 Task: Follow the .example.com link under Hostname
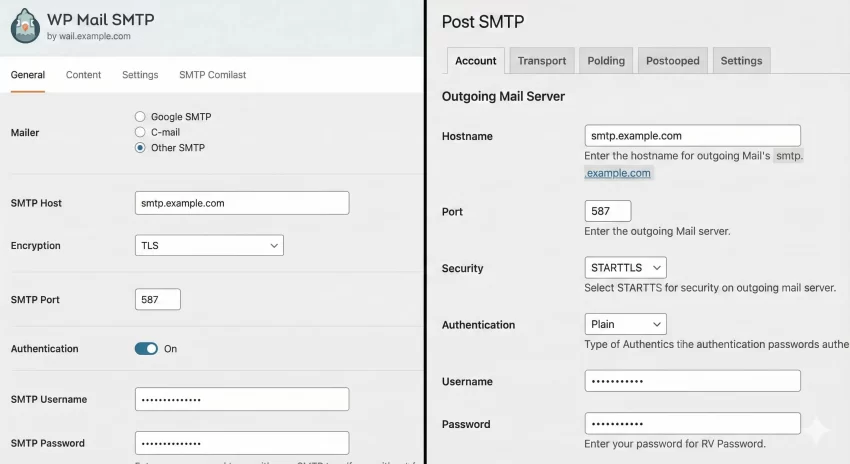tap(618, 173)
